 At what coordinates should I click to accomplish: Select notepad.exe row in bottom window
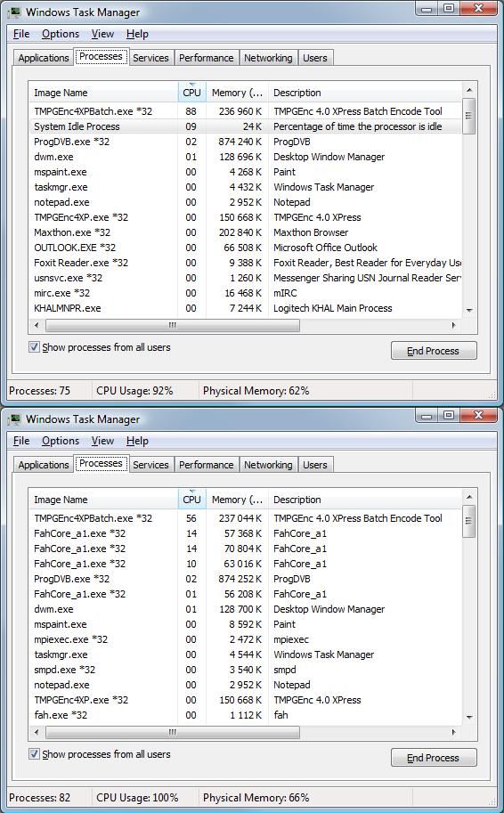click(x=245, y=685)
